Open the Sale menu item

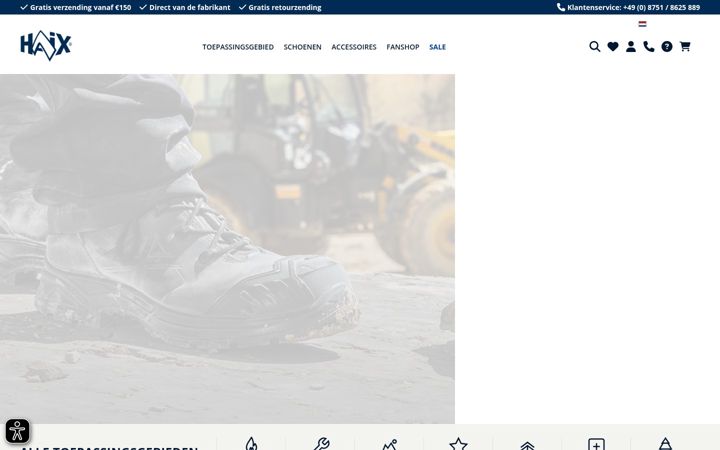(438, 47)
